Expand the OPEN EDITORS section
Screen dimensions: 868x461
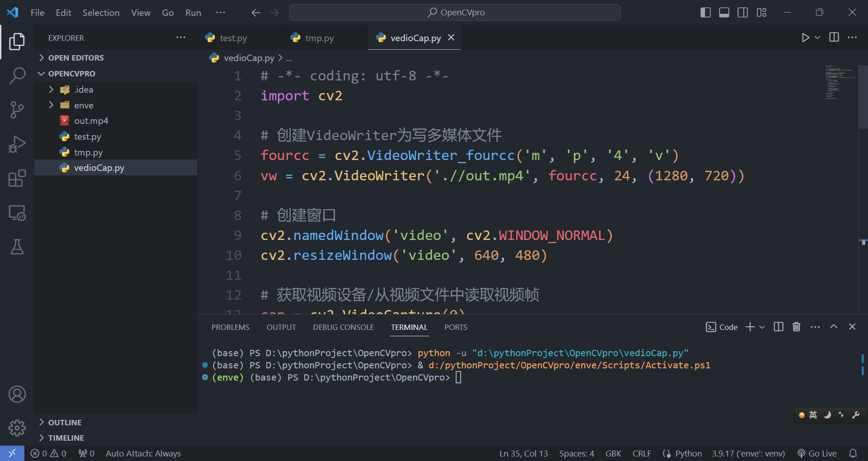76,57
